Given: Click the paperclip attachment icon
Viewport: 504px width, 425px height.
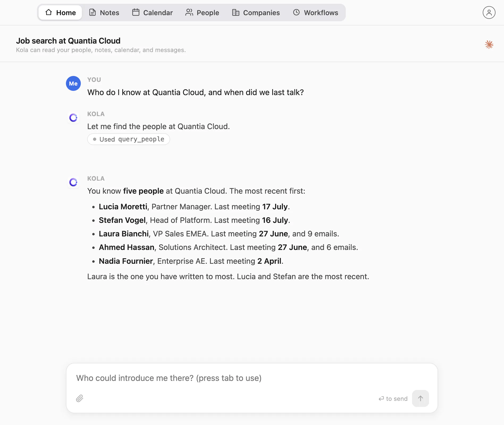Looking at the screenshot, I should pyautogui.click(x=79, y=398).
